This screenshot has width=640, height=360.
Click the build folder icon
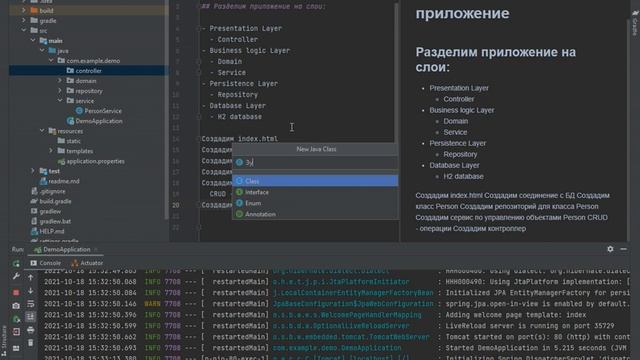(34, 10)
